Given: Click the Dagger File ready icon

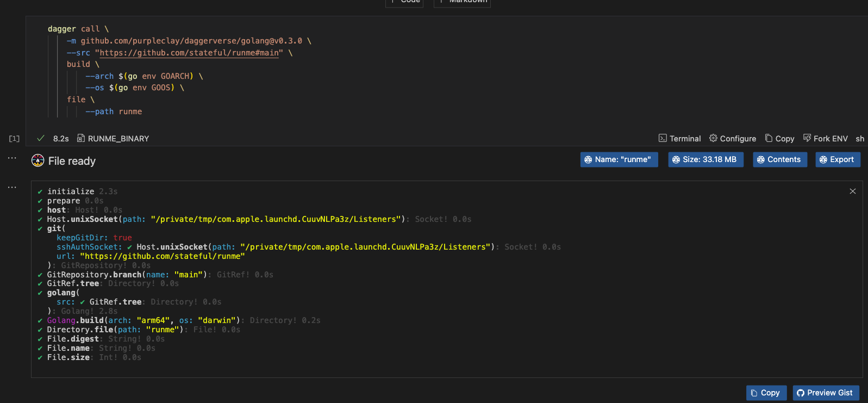Looking at the screenshot, I should pyautogui.click(x=38, y=160).
